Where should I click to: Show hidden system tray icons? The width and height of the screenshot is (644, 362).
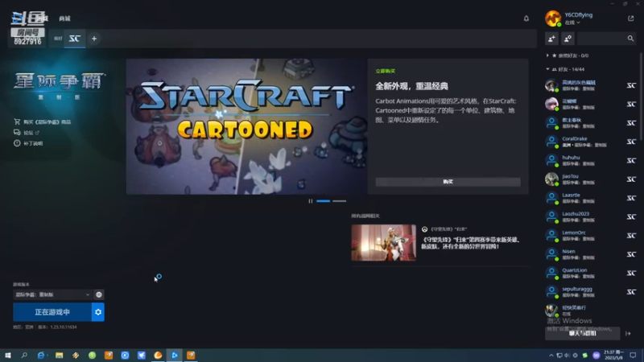pyautogui.click(x=551, y=356)
